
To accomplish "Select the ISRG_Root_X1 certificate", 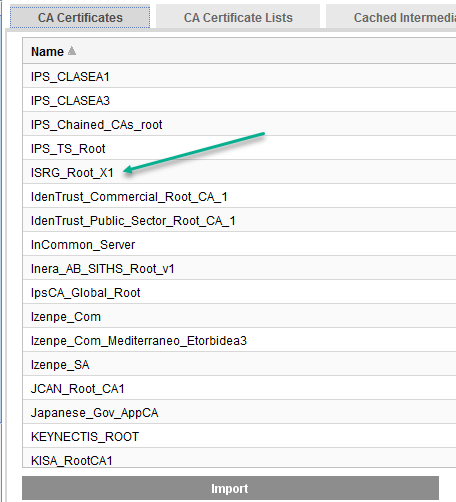I will (x=239, y=172).
